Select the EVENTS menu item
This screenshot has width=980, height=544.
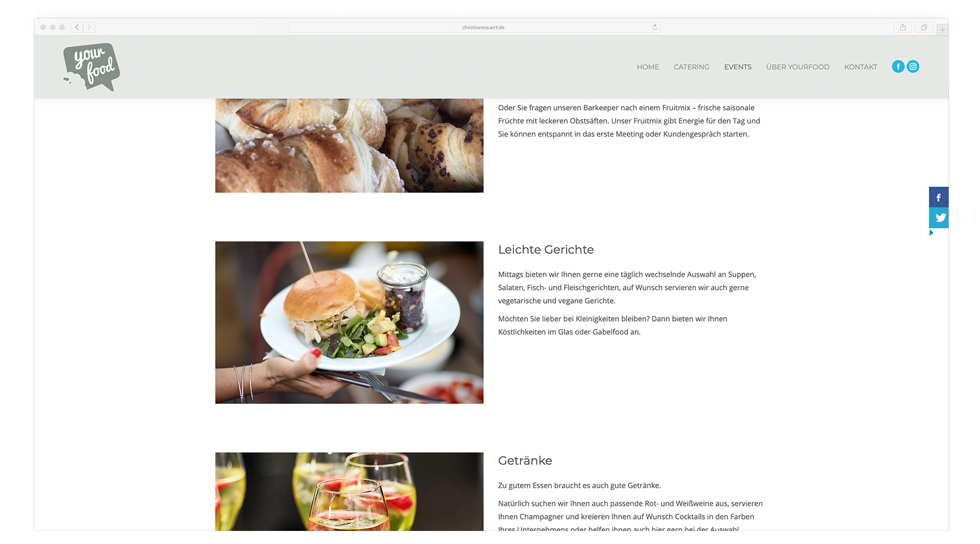[x=738, y=67]
